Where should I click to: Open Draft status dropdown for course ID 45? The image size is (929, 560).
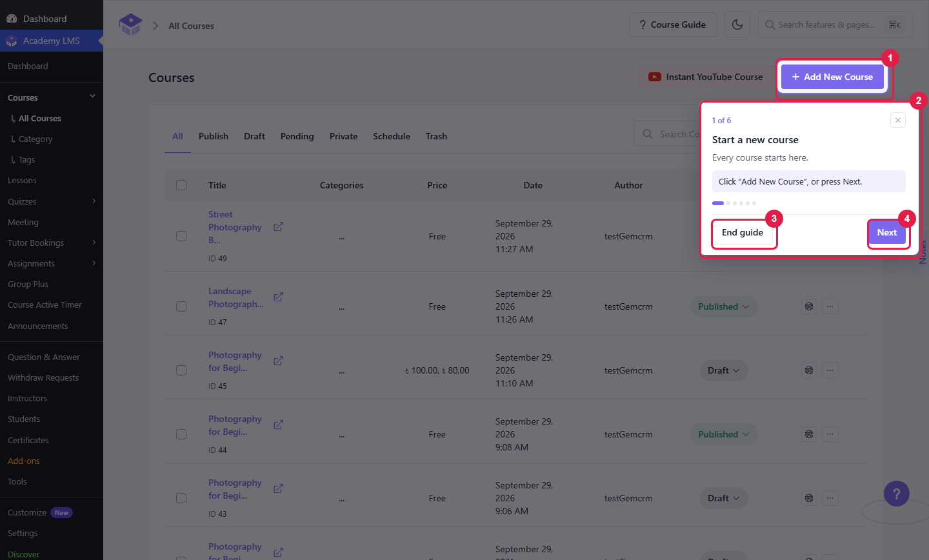[724, 370]
